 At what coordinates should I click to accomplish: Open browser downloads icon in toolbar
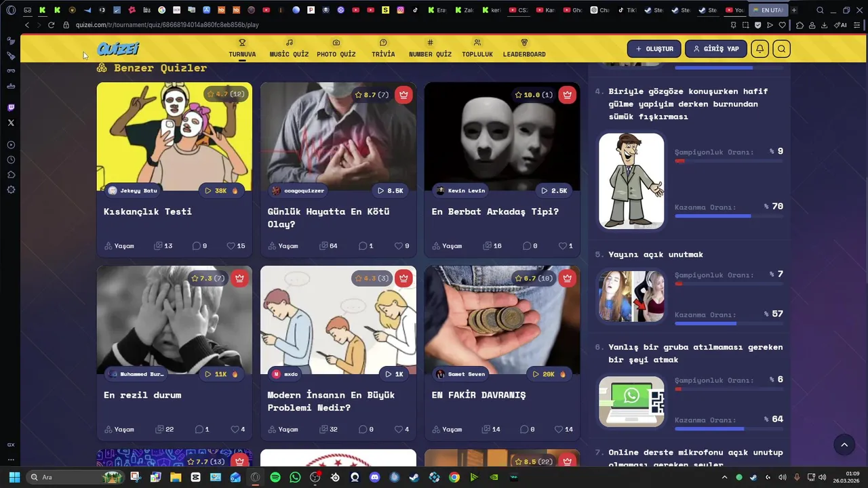pyautogui.click(x=824, y=25)
